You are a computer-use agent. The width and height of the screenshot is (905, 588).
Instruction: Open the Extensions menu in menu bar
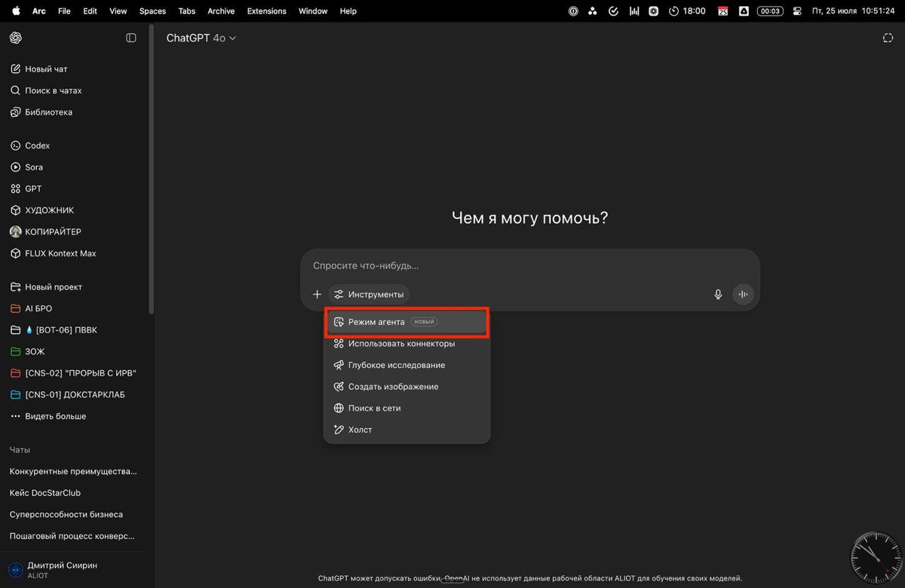point(267,11)
